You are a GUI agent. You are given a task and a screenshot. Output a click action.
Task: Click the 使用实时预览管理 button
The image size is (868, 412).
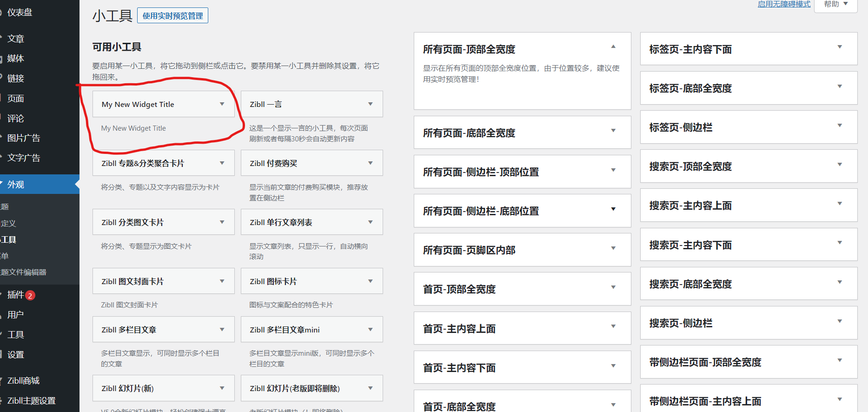click(x=172, y=16)
